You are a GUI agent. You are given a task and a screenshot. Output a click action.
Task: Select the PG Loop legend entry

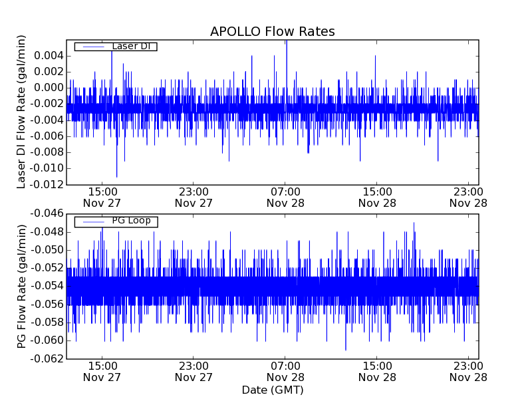pos(131,221)
